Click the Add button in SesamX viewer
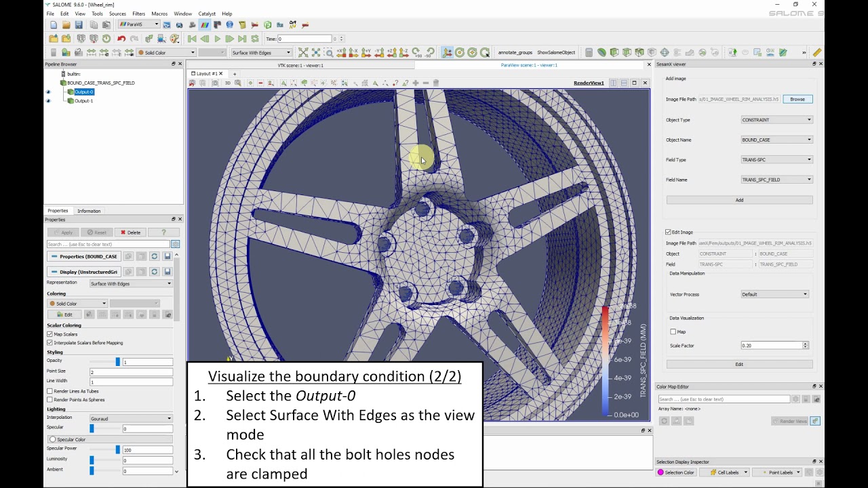The image size is (868, 488). tap(739, 200)
